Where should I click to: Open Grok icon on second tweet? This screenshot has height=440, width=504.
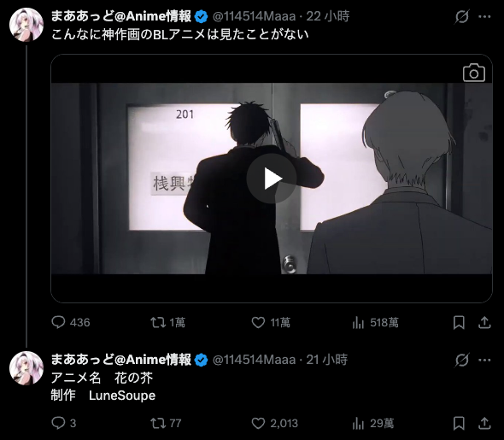tap(462, 360)
